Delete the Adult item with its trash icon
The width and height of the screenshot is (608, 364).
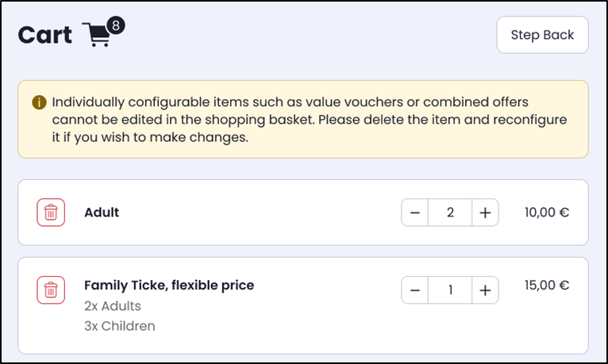(x=51, y=213)
